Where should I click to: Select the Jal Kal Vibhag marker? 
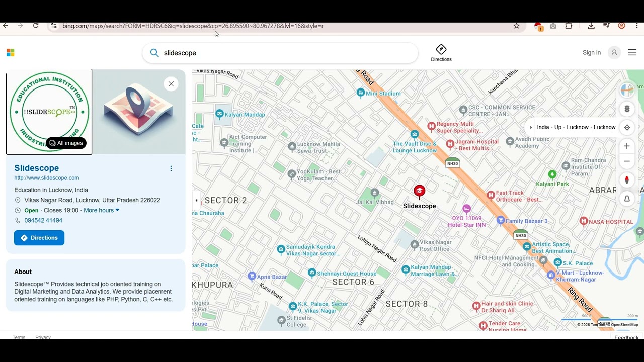(x=374, y=193)
